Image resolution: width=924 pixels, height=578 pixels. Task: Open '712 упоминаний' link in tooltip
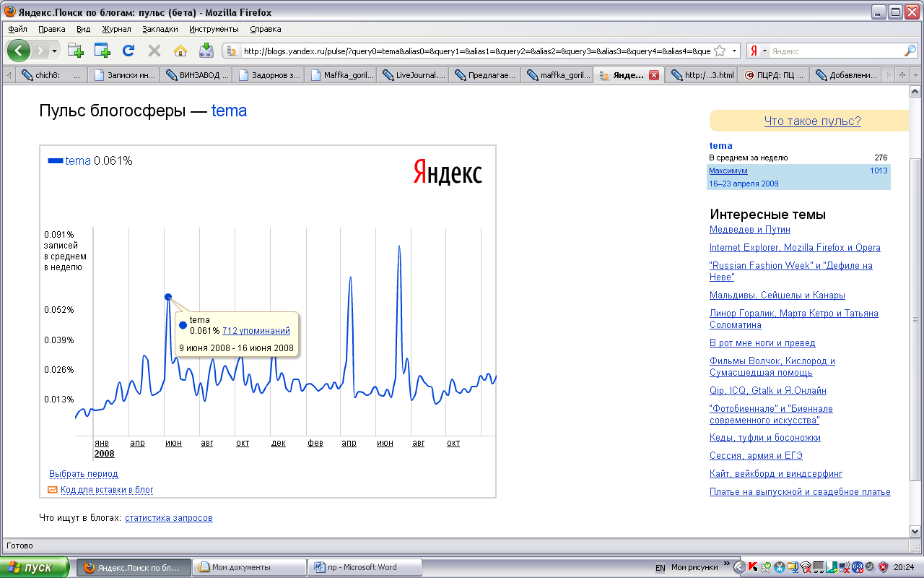point(256,330)
